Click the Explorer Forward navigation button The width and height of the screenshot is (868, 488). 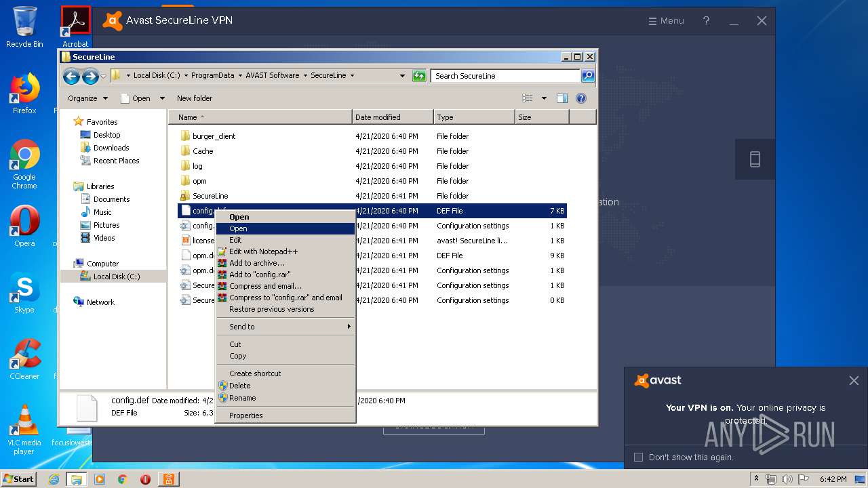coord(90,77)
